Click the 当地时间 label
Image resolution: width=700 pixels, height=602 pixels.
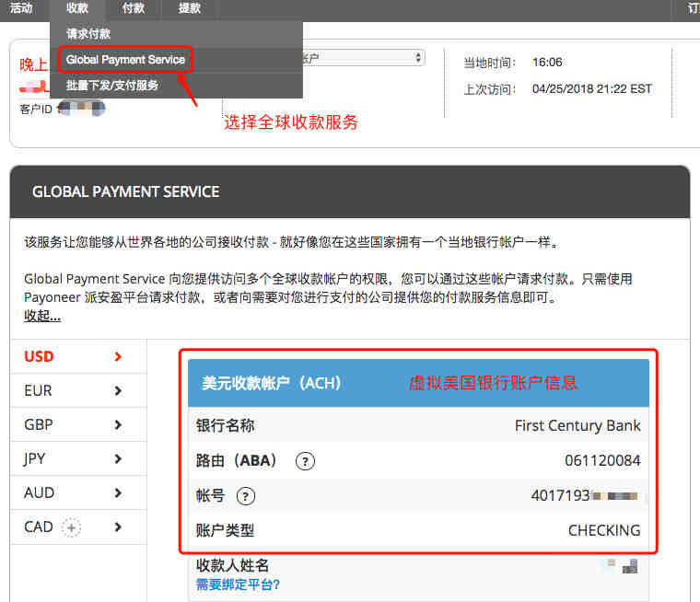490,63
